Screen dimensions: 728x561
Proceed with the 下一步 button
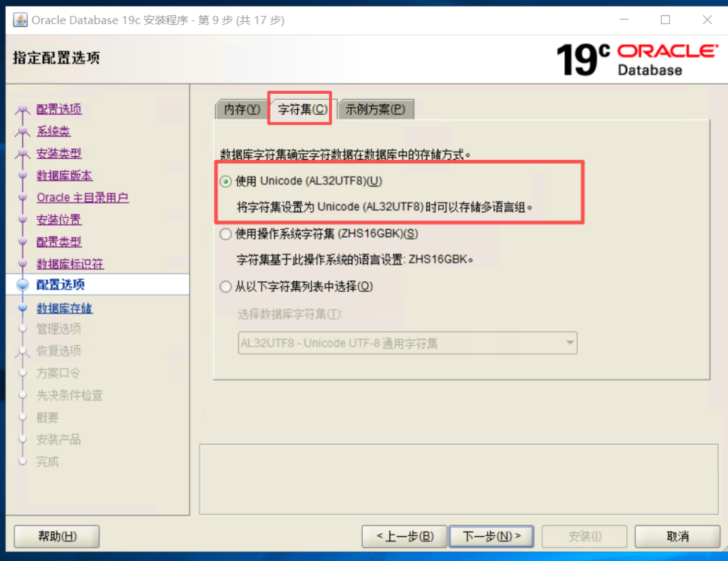(491, 536)
